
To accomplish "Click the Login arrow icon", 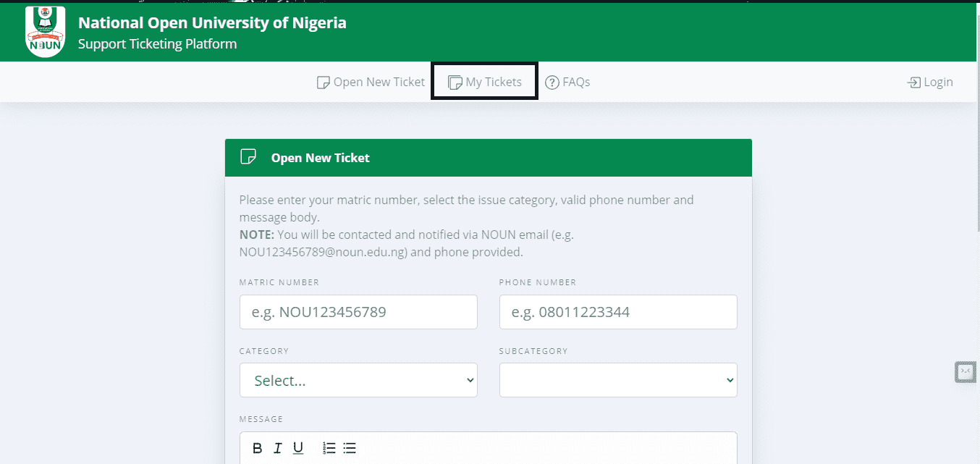I will [914, 83].
